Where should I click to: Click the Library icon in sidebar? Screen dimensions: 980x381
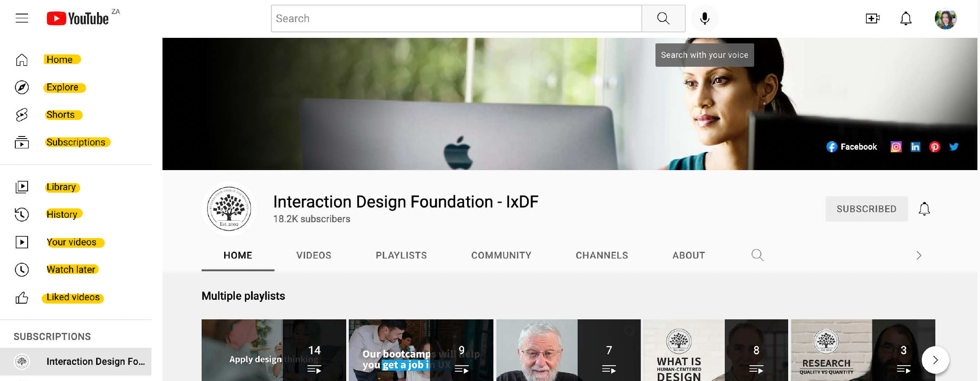[22, 187]
